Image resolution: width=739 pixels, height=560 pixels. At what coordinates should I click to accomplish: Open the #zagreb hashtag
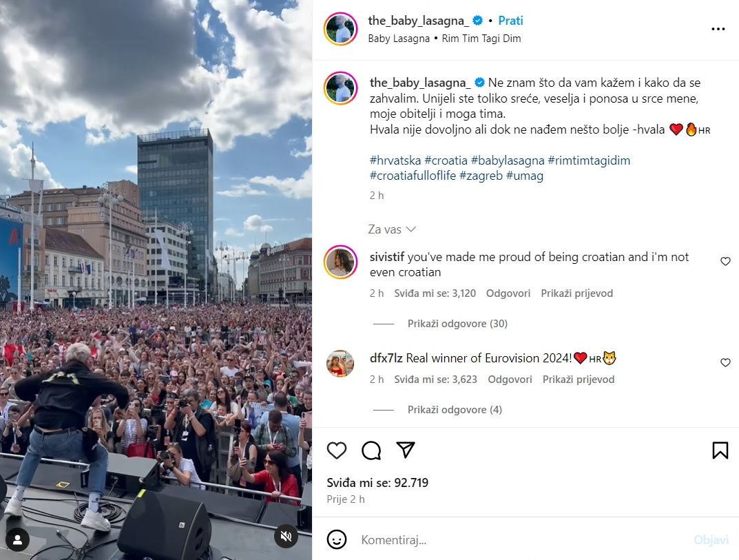click(481, 176)
